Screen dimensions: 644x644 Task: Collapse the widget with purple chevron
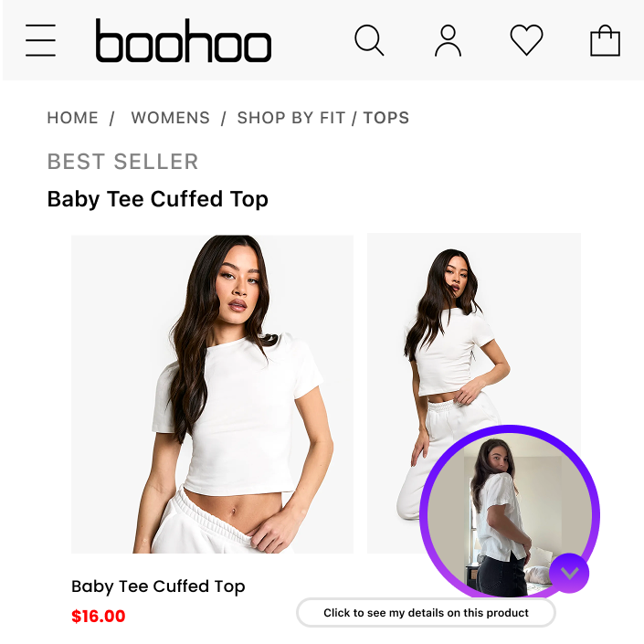coord(569,573)
